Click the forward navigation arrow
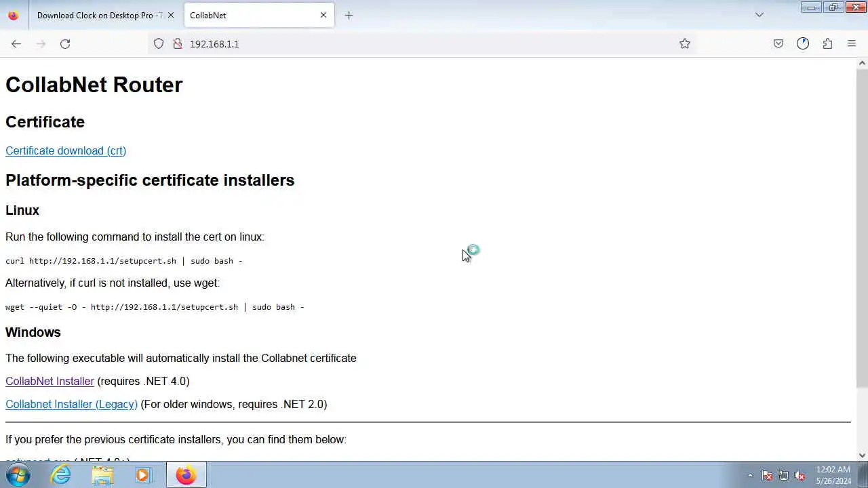The height and width of the screenshot is (488, 868). 41,43
